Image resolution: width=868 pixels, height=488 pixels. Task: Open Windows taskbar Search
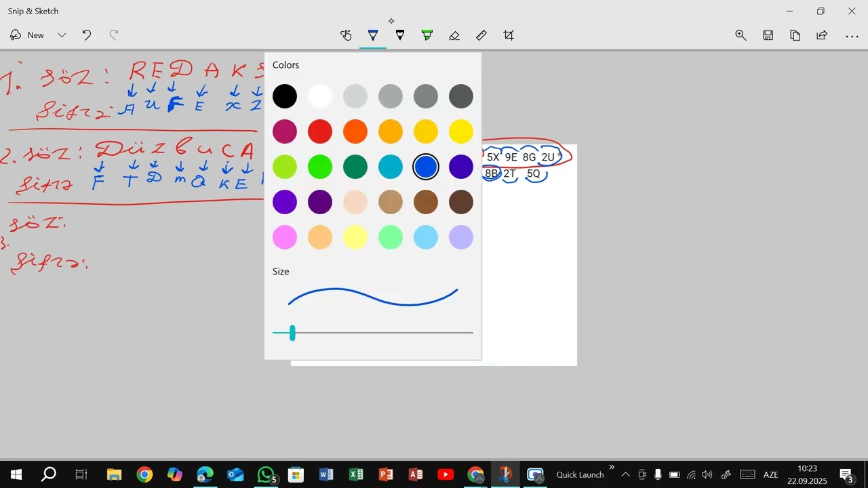[x=49, y=474]
